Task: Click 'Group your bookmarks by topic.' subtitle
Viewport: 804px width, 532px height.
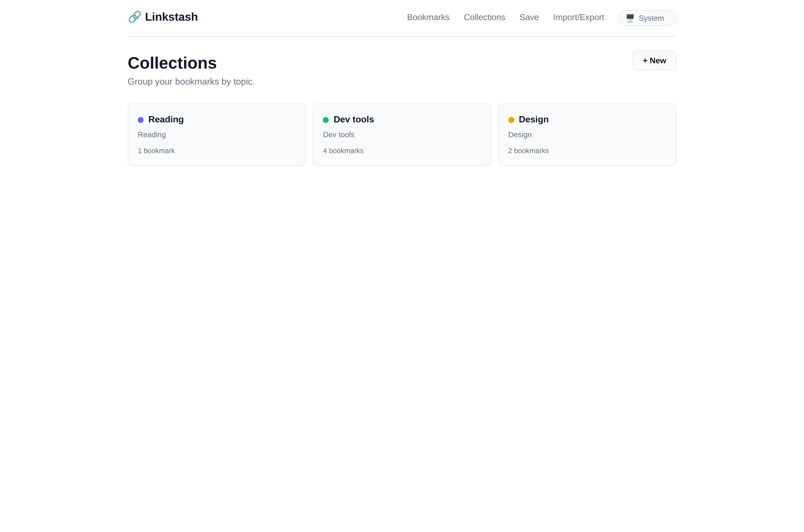Action: point(191,82)
